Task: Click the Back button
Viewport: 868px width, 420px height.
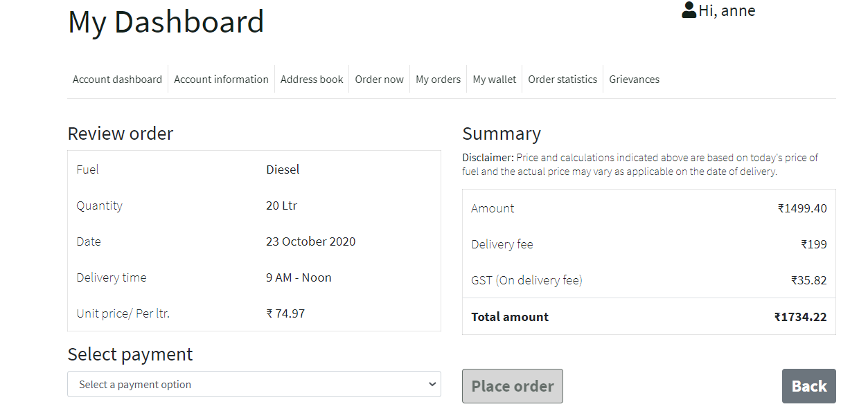Action: (x=809, y=386)
